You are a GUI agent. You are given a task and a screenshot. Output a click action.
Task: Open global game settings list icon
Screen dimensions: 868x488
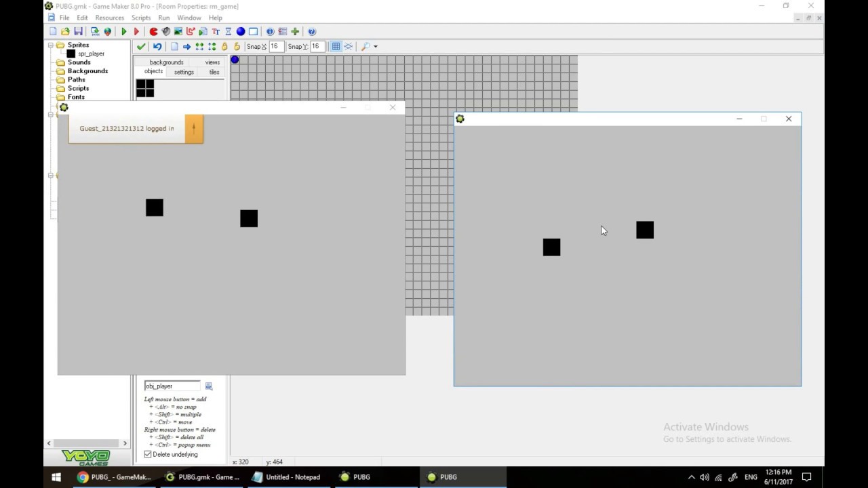[283, 31]
